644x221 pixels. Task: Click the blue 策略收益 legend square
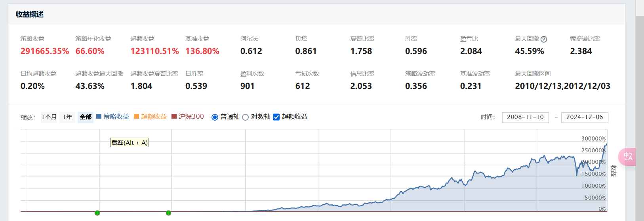(x=99, y=117)
